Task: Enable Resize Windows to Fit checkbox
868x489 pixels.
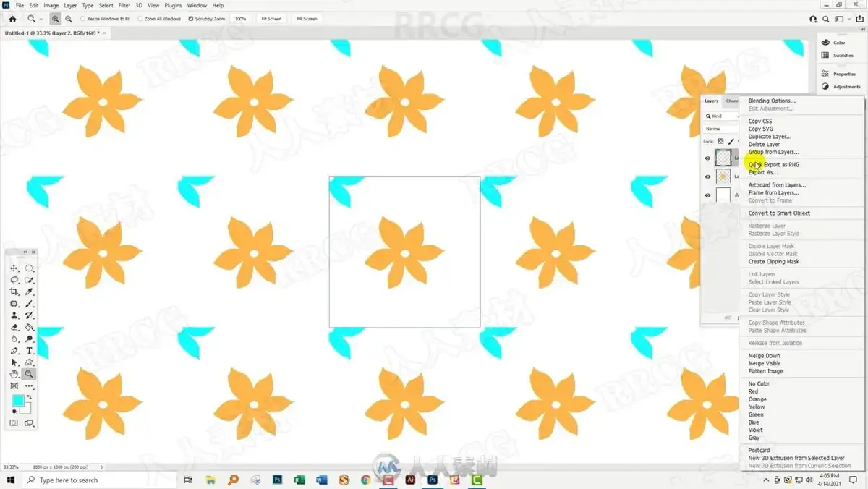Action: point(82,19)
